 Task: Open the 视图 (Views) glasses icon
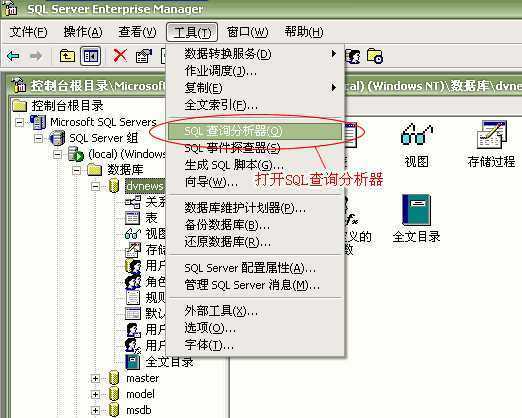pos(416,135)
